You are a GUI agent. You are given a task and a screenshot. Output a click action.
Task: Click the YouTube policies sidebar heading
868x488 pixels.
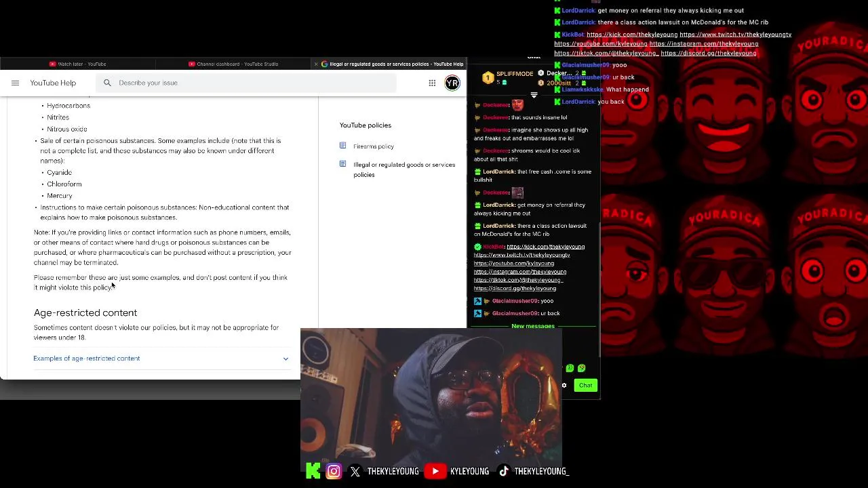[x=366, y=125]
